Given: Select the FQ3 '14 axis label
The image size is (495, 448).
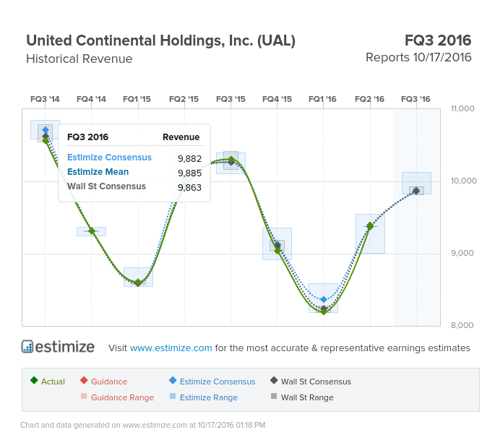Looking at the screenshot, I should (x=45, y=99).
